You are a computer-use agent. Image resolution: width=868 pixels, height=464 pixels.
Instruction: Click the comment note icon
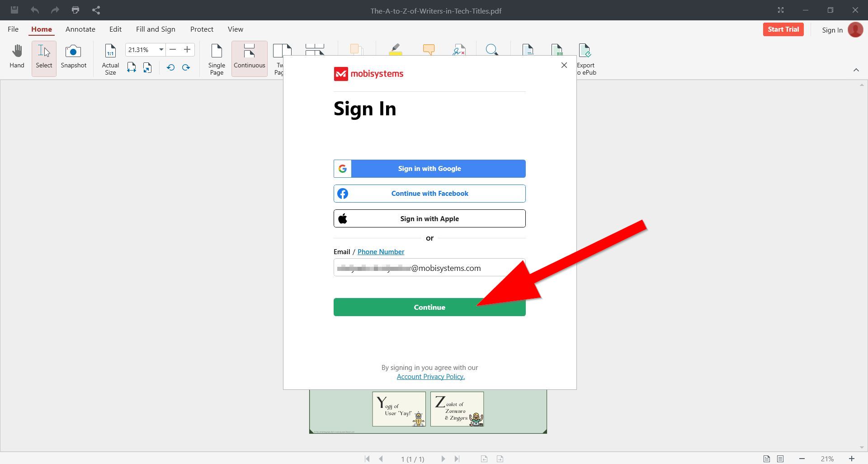pos(429,49)
